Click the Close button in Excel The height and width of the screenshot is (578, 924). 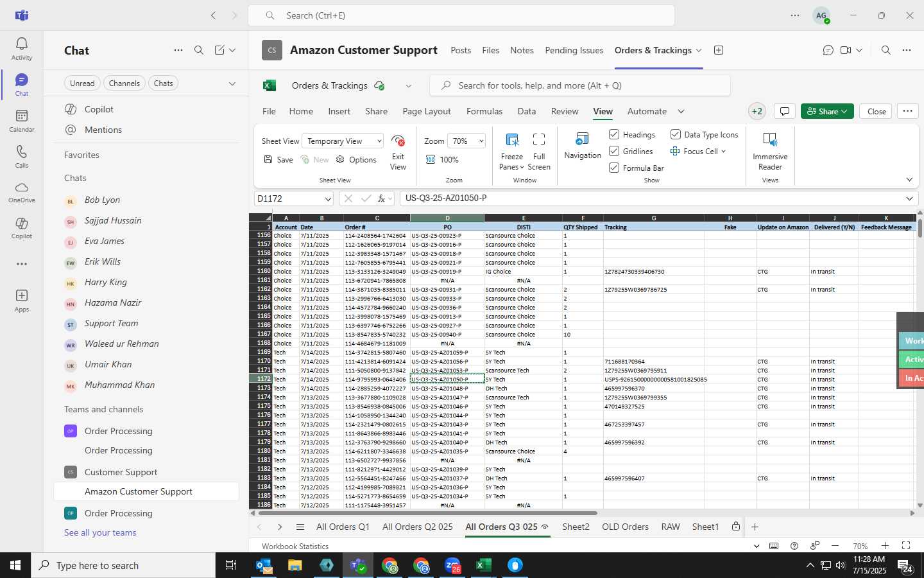click(x=877, y=111)
